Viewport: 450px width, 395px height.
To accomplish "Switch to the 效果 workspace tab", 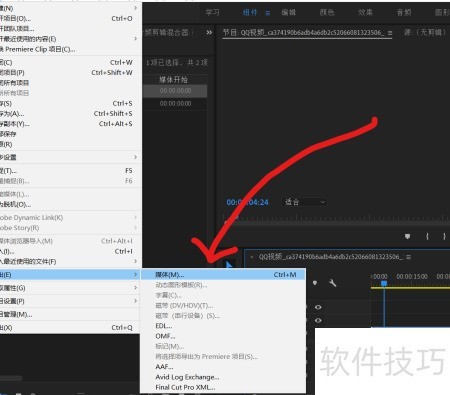I will coord(365,13).
